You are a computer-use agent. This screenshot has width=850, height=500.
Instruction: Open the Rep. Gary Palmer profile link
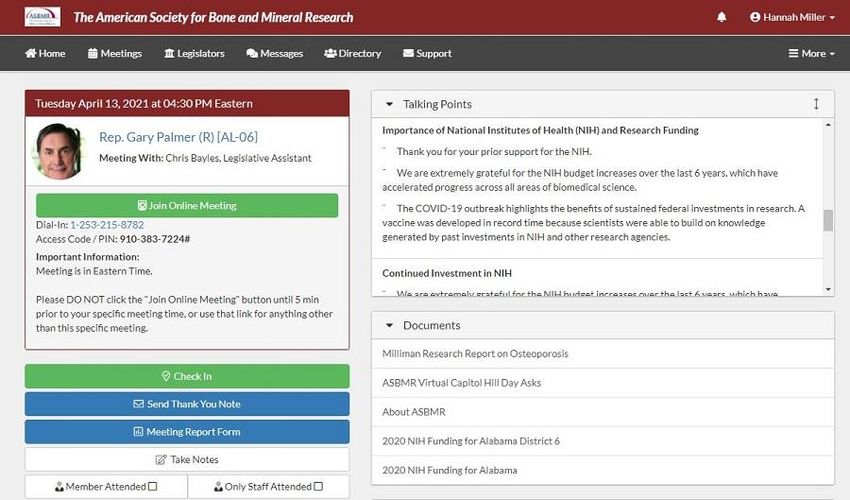click(x=178, y=137)
